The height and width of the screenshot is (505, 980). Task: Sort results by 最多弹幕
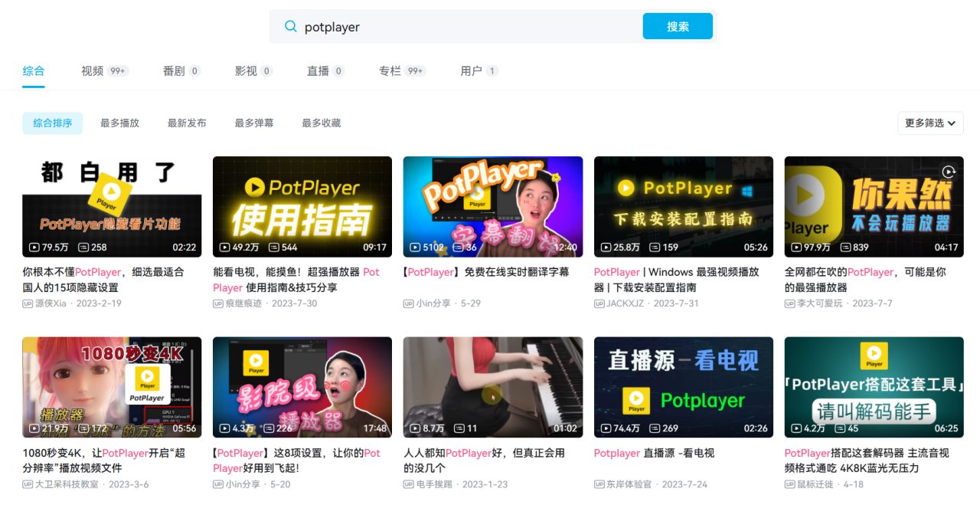coord(254,123)
